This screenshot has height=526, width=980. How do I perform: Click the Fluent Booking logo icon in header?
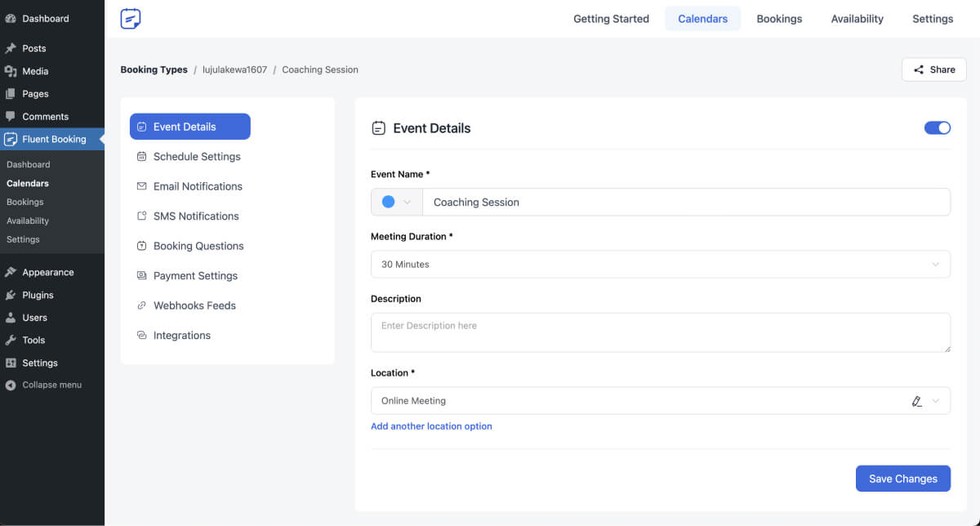pos(131,18)
